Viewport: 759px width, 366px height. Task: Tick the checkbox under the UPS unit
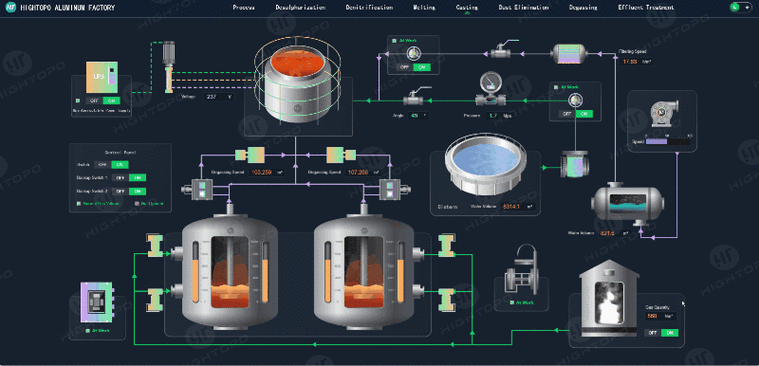pyautogui.click(x=78, y=101)
